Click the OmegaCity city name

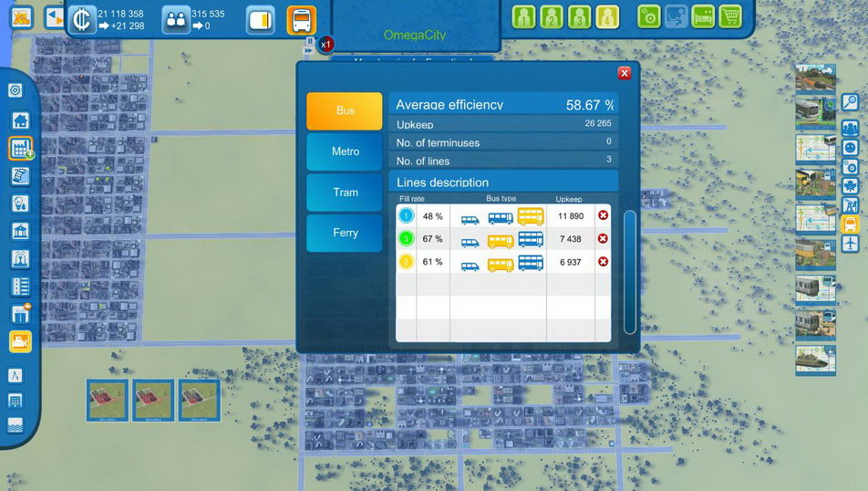point(415,35)
